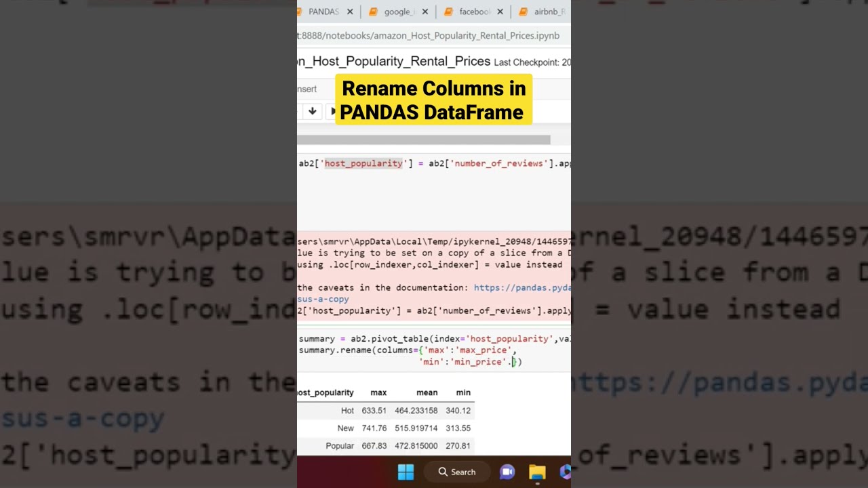Click the 633.51 table cell
The height and width of the screenshot is (488, 868).
coord(374,411)
